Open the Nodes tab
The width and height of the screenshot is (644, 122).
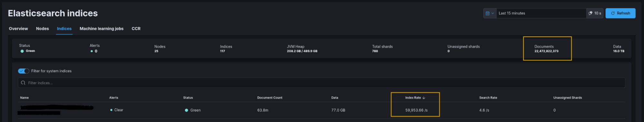click(x=43, y=29)
